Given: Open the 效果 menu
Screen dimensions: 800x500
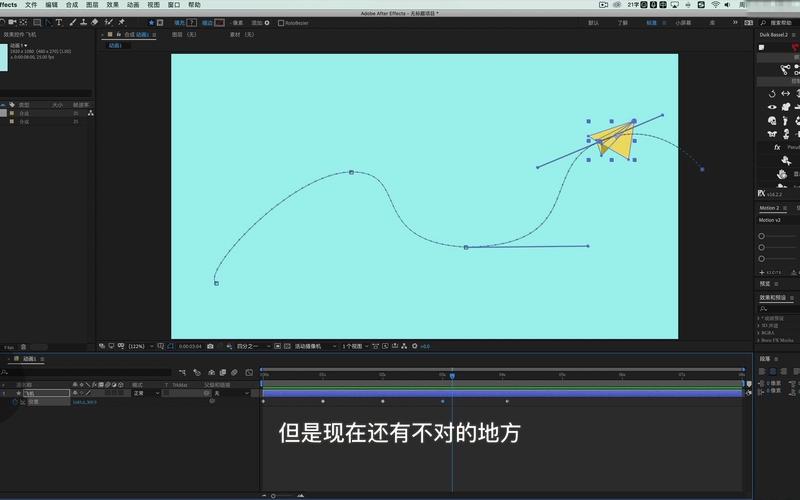Looking at the screenshot, I should 113,5.
